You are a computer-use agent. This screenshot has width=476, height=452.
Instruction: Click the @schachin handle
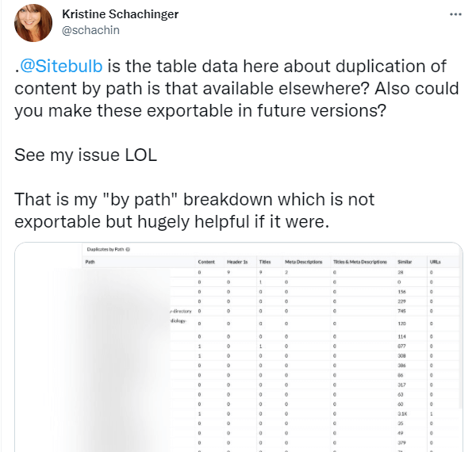[x=90, y=30]
